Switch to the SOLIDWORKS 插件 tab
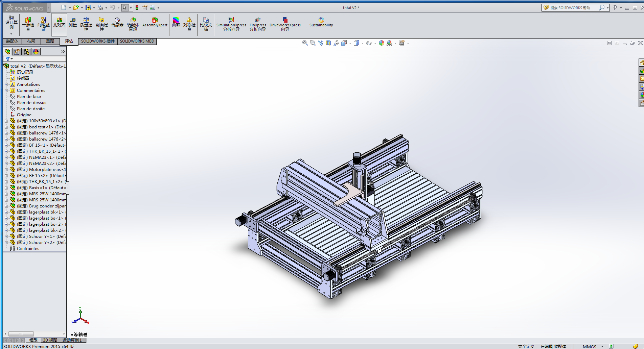644x349 pixels. coord(98,41)
